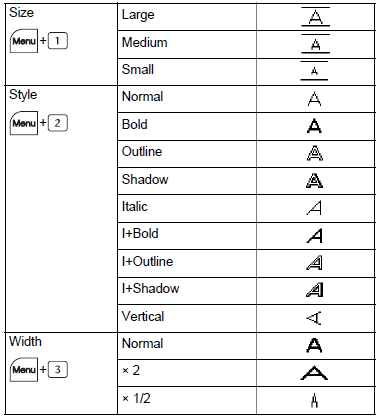The image size is (380, 420).
Task: Click the Menu key beside Size
Action: (24, 41)
